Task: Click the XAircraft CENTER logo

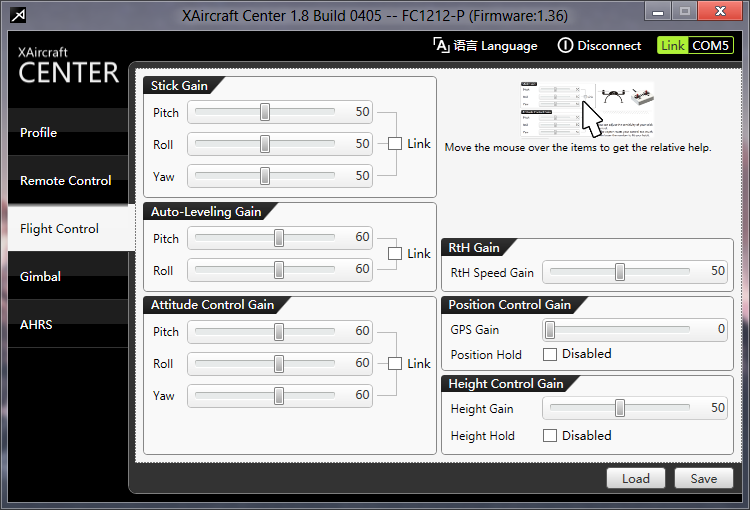Action: (x=68, y=67)
